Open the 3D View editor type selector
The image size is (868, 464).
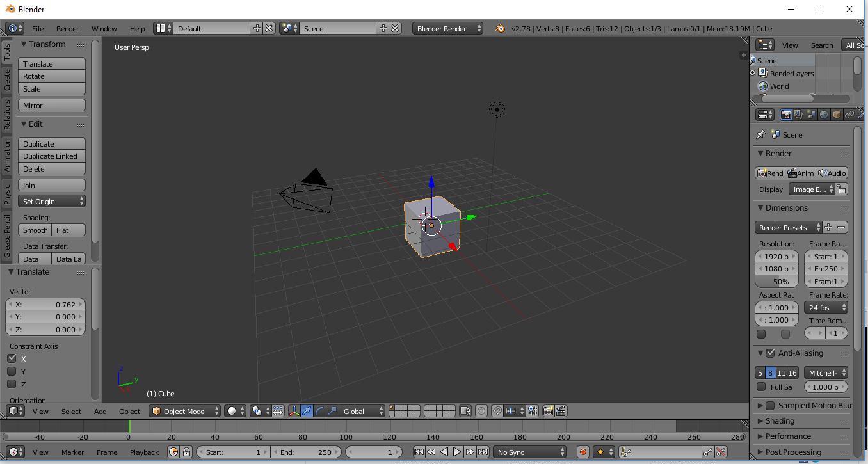pos(15,411)
